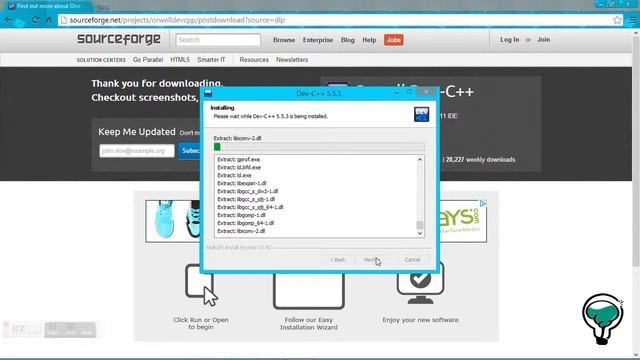Viewport: 640px width, 360px height.
Task: Click the log list scroll up arrow
Action: click(420, 160)
